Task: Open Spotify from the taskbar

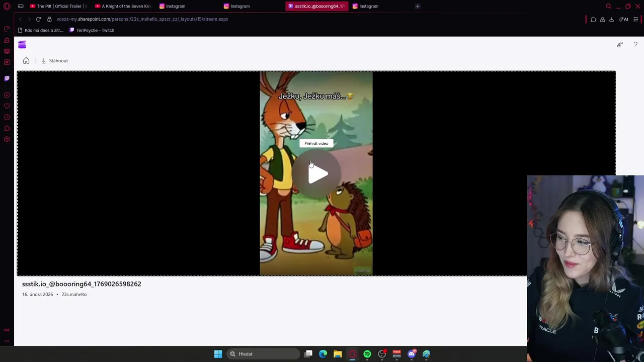Action: click(x=367, y=354)
